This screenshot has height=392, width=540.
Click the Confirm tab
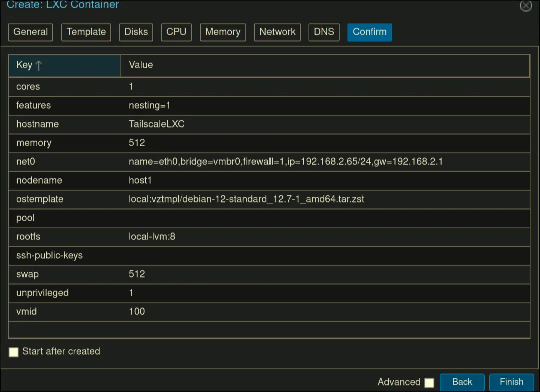pos(370,32)
